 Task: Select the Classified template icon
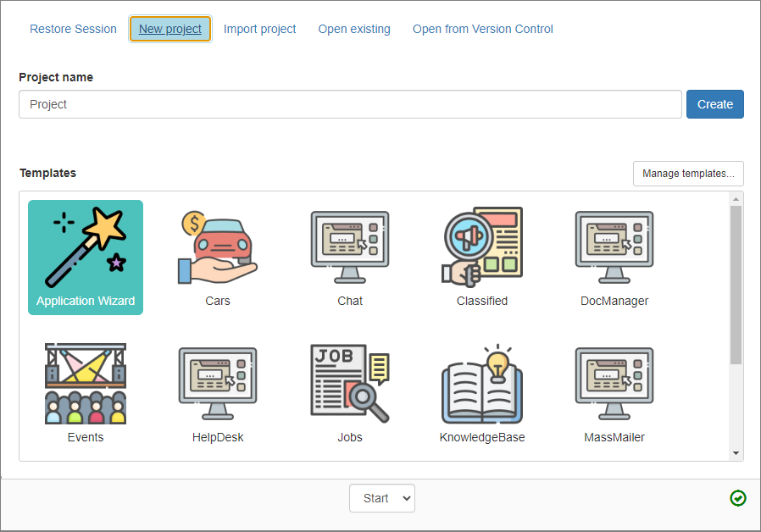coord(482,247)
